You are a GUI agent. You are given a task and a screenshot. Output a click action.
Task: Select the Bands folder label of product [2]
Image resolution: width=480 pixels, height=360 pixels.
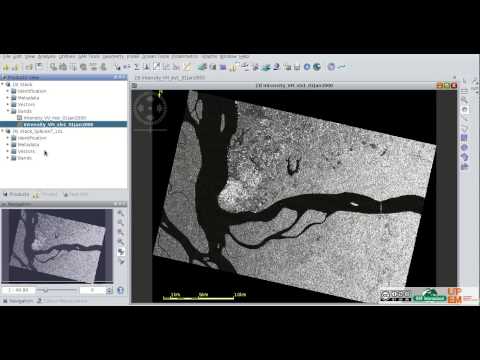[x=25, y=158]
